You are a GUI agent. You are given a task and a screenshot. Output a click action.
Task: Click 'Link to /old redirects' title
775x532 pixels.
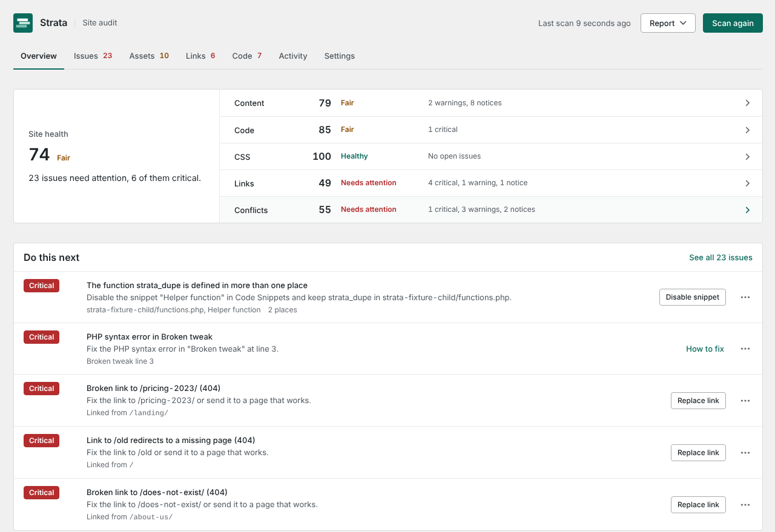171,440
